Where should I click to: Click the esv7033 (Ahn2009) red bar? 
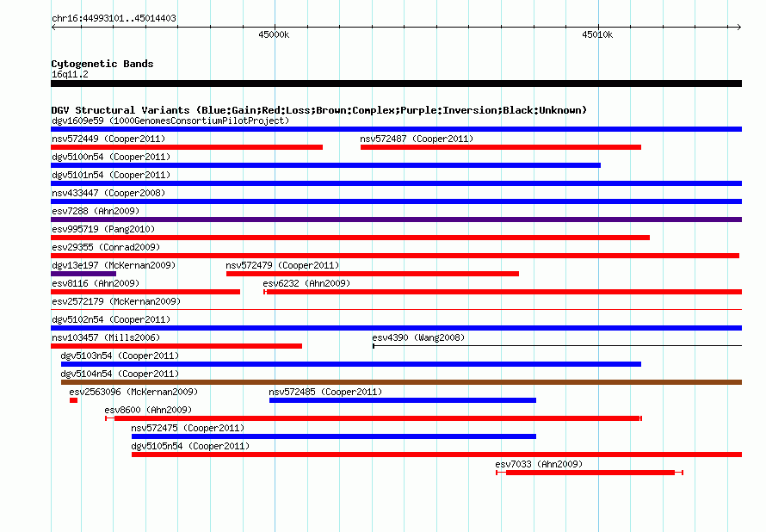click(x=590, y=473)
